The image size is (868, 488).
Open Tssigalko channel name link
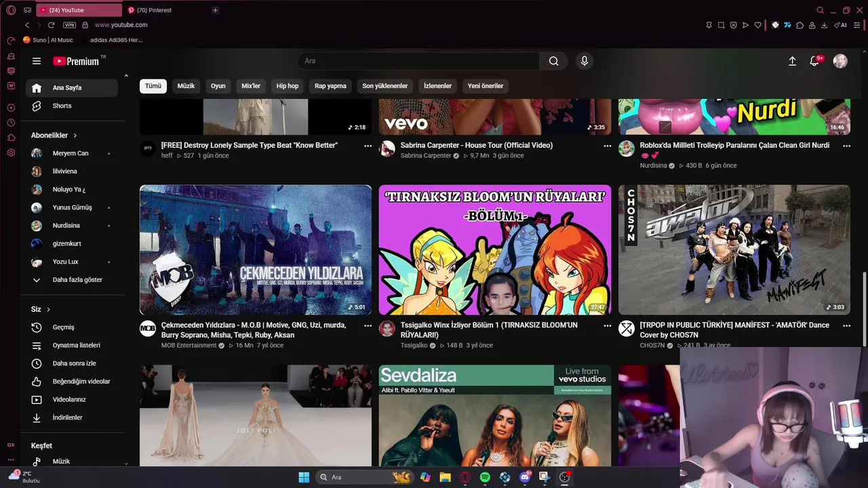[414, 346]
